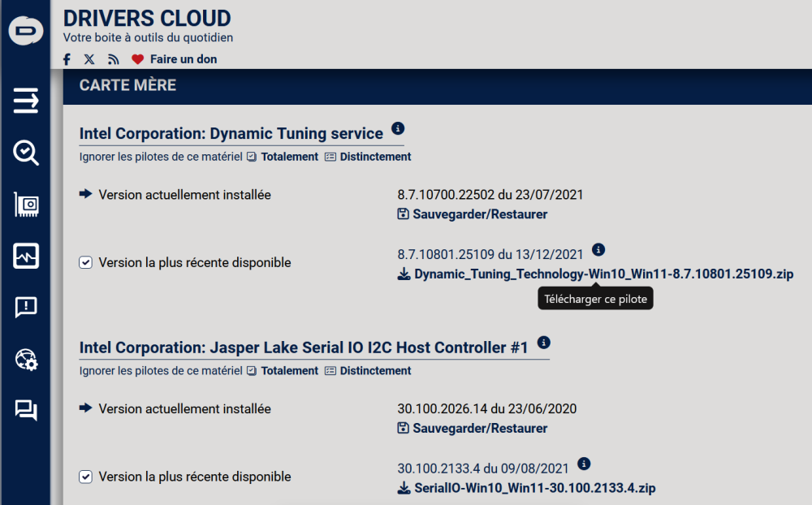Screen dimensions: 812x505
Task: Open the monitoring graph icon in sidebar
Action: pyautogui.click(x=26, y=256)
